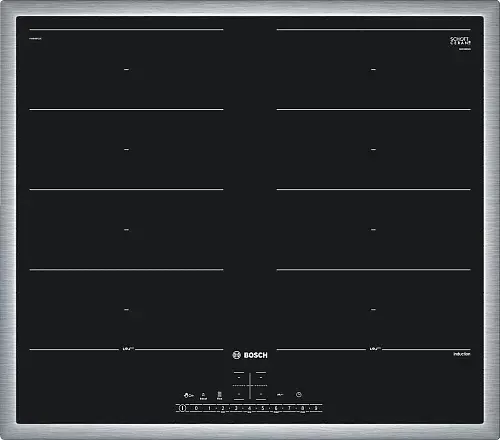Tap the childproof lock key icon
This screenshot has width=500, height=440.
pos(189,395)
